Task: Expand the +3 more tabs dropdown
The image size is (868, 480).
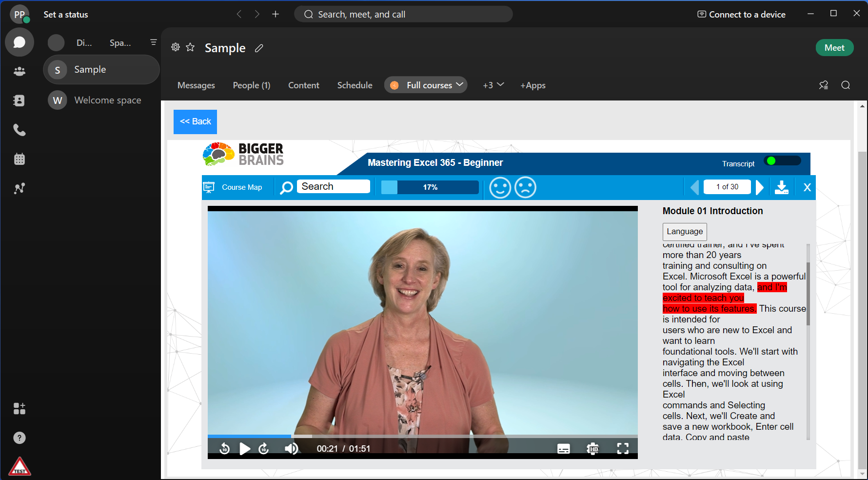Action: pyautogui.click(x=493, y=85)
